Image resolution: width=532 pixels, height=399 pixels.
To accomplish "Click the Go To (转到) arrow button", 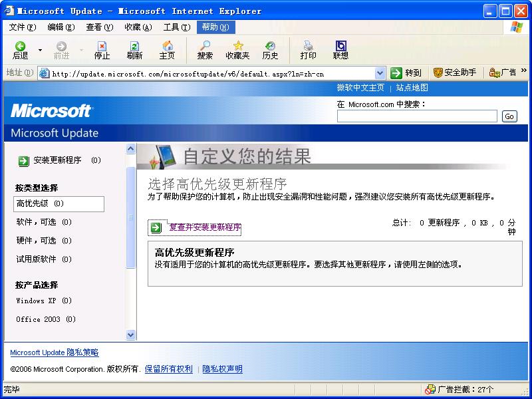I will 396,72.
